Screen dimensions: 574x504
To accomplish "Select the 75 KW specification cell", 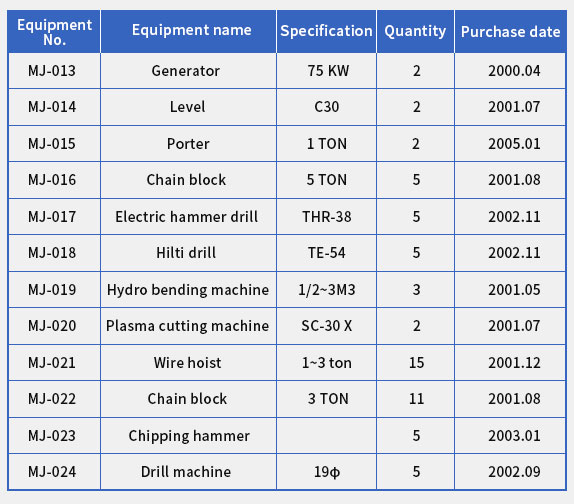I will click(x=327, y=71).
